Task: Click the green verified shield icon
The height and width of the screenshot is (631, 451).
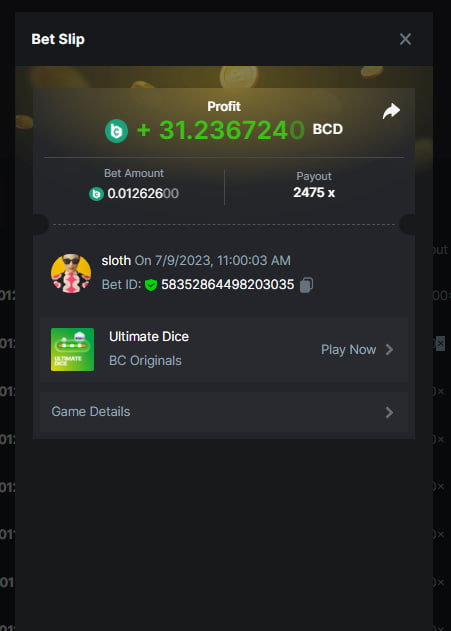Action: point(151,285)
